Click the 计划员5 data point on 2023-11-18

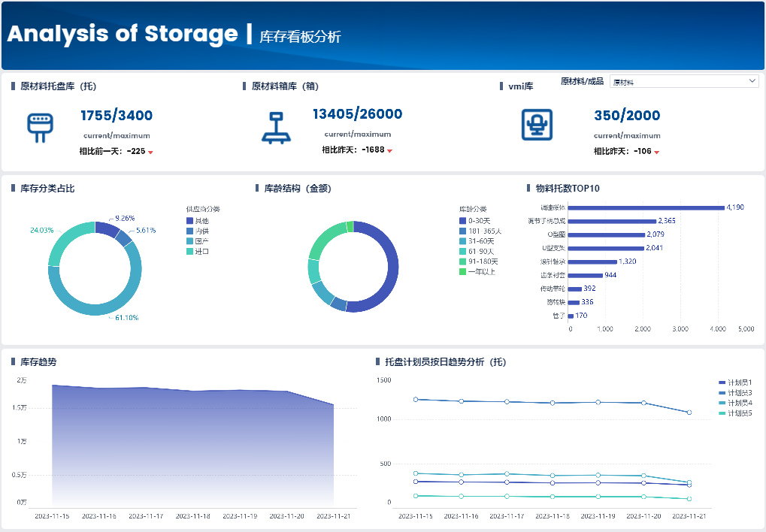(x=553, y=497)
